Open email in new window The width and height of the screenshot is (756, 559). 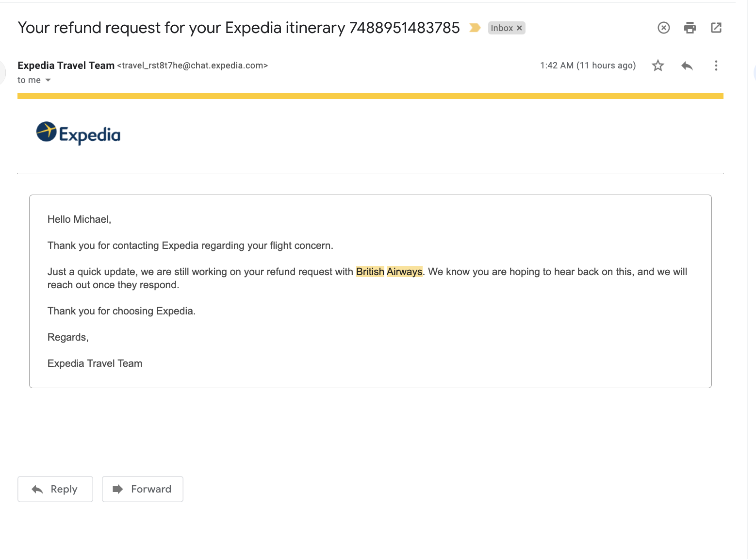coord(717,28)
